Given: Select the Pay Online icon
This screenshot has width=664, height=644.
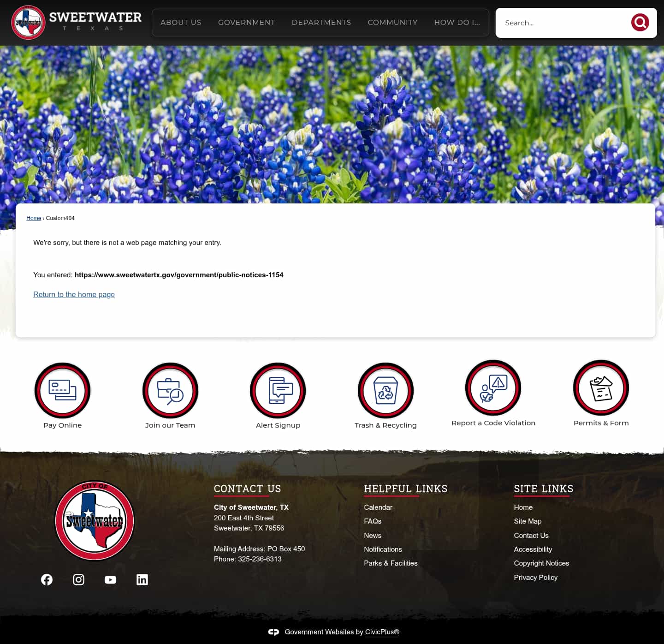Looking at the screenshot, I should pyautogui.click(x=62, y=390).
